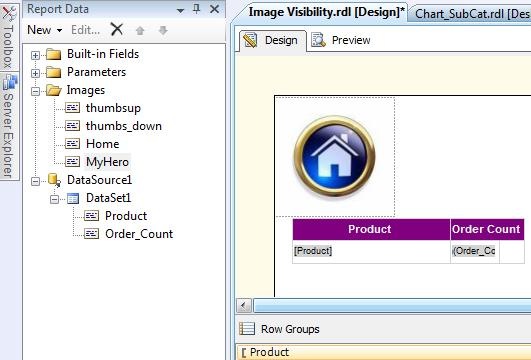Select DataSet1 in tree
Viewport: 531px width, 360px height.
coord(108,198)
